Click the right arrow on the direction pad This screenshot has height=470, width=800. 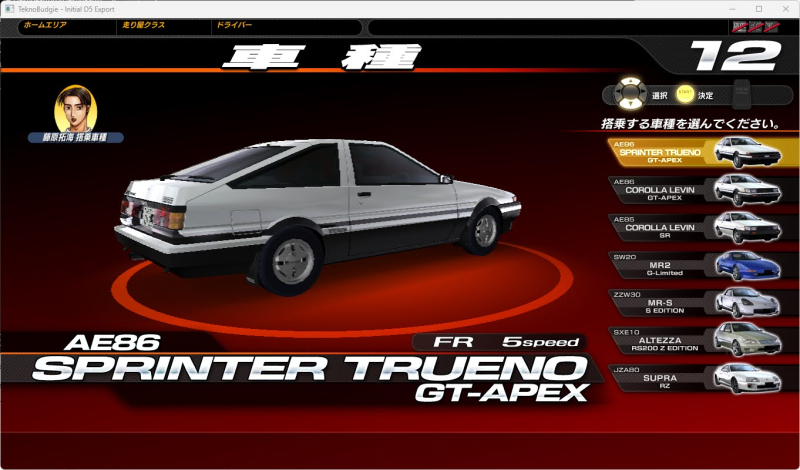click(x=642, y=93)
